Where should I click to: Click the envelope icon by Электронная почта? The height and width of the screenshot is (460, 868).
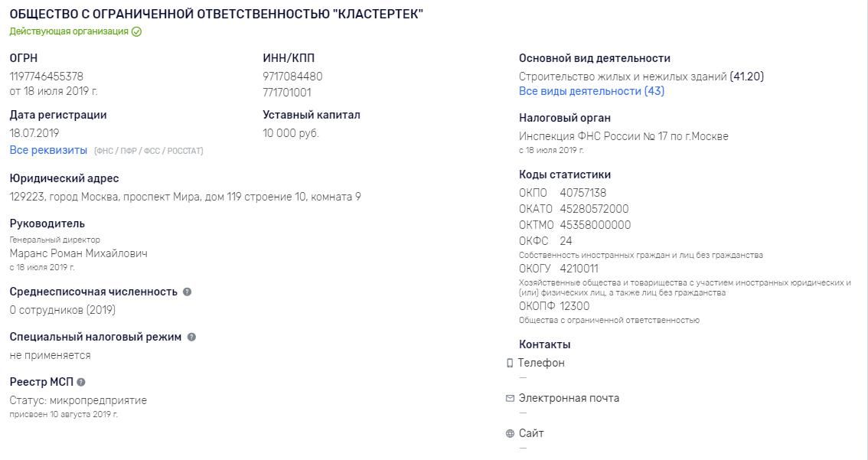click(510, 398)
